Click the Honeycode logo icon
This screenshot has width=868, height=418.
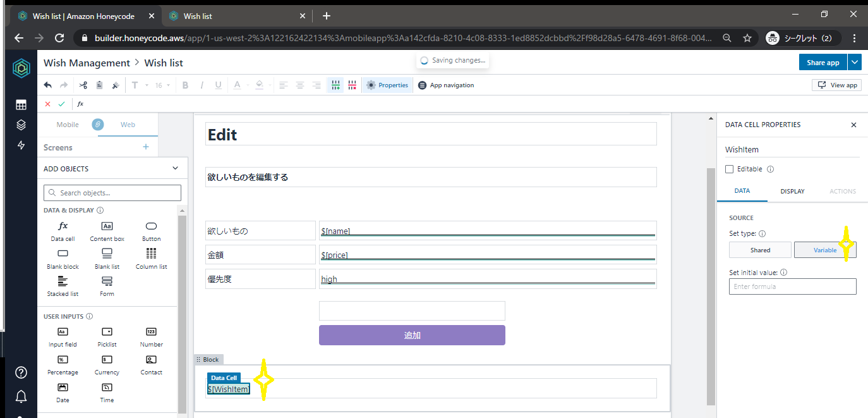tap(21, 68)
